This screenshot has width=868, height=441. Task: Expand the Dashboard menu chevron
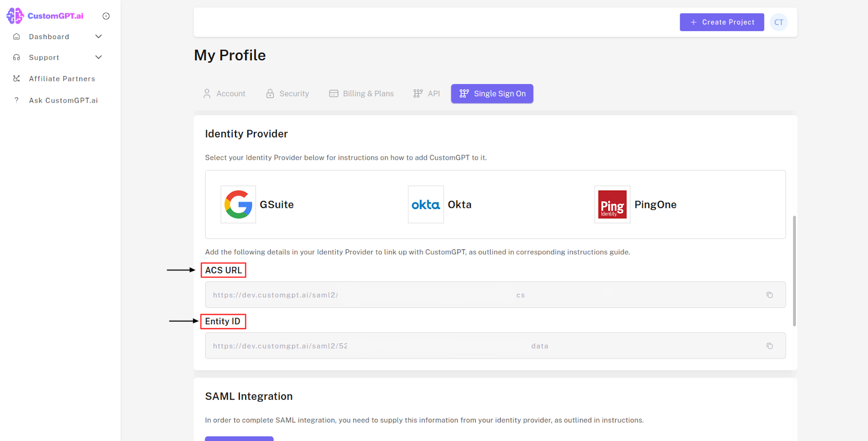click(x=99, y=36)
